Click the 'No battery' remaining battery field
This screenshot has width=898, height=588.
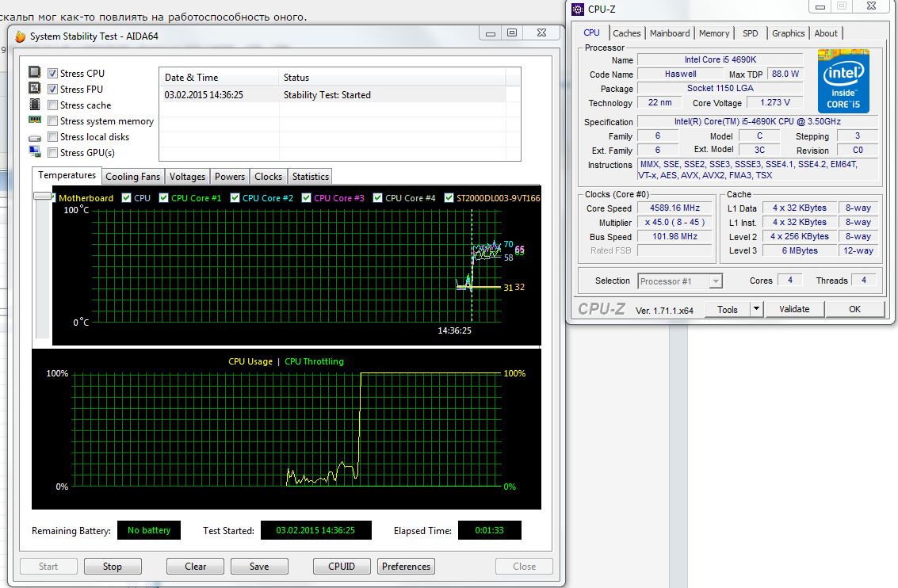coord(149,530)
